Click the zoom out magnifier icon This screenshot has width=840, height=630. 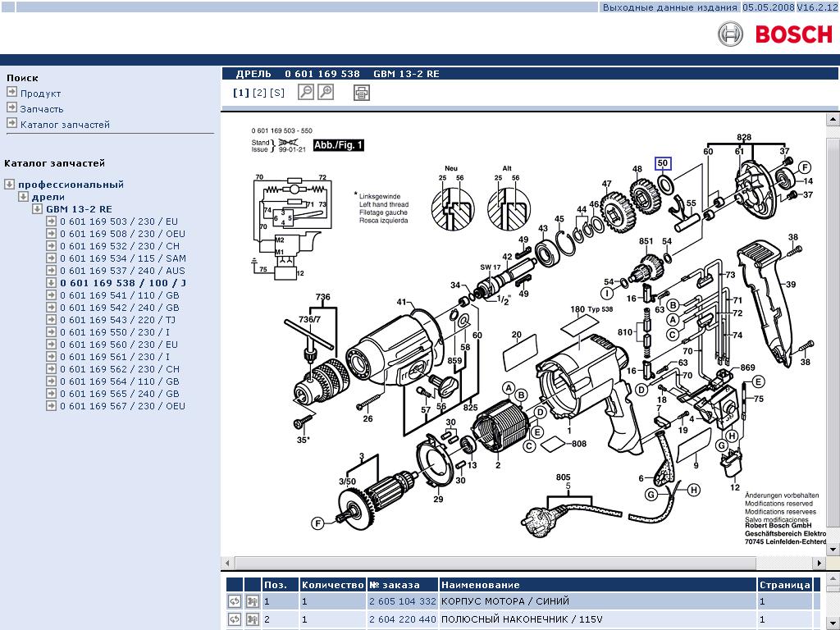tap(305, 92)
